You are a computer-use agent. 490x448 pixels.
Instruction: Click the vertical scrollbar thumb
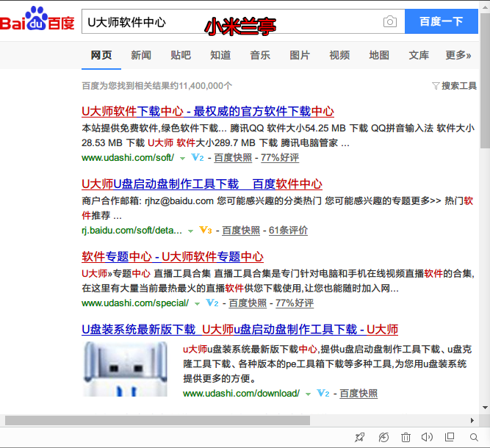[485, 82]
